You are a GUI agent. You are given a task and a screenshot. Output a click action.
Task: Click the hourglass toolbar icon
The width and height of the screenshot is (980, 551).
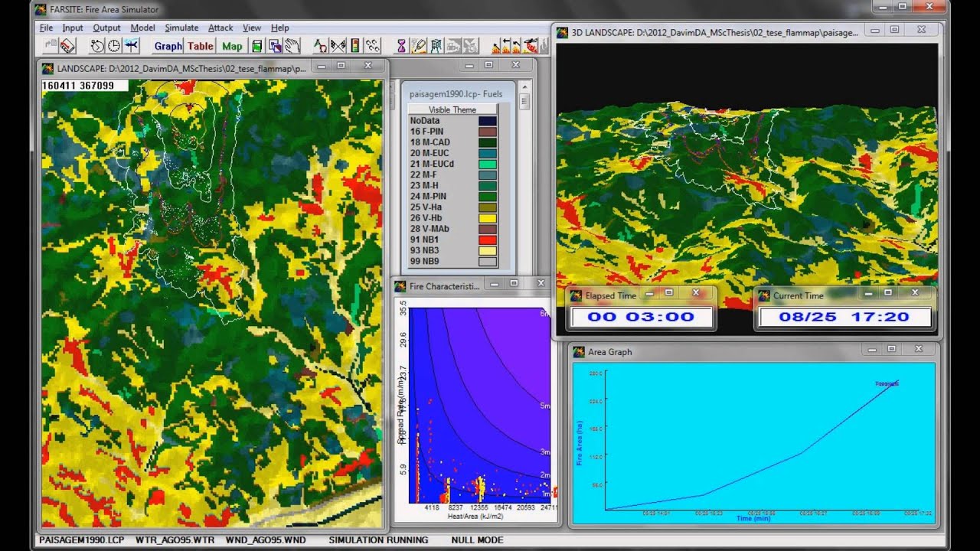tap(401, 46)
